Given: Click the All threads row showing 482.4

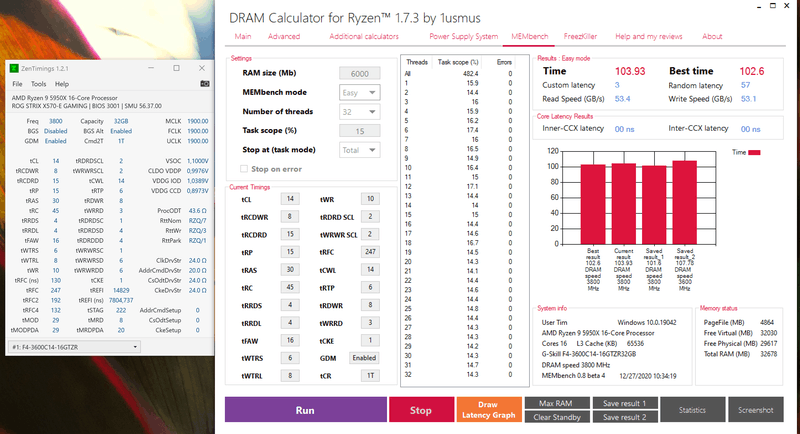Looking at the screenshot, I should click(x=458, y=73).
